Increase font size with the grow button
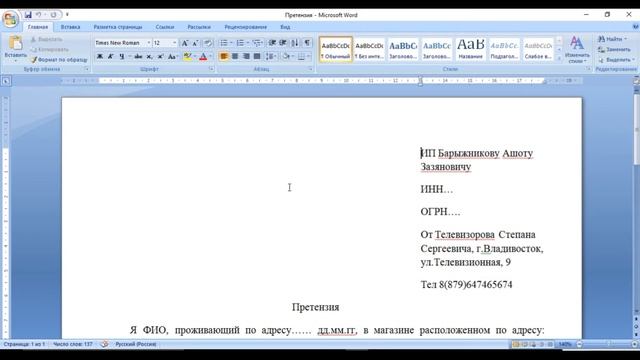Viewport: 640px width, 360px height. [185, 43]
